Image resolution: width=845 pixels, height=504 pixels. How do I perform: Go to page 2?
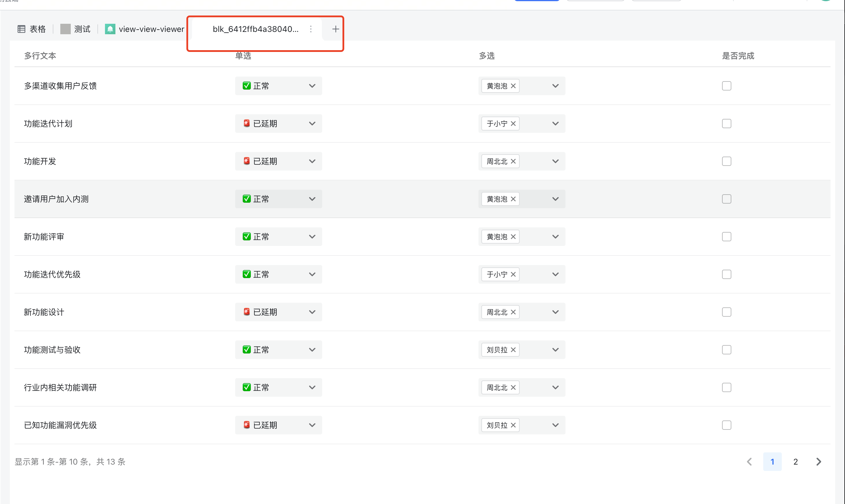click(x=795, y=462)
